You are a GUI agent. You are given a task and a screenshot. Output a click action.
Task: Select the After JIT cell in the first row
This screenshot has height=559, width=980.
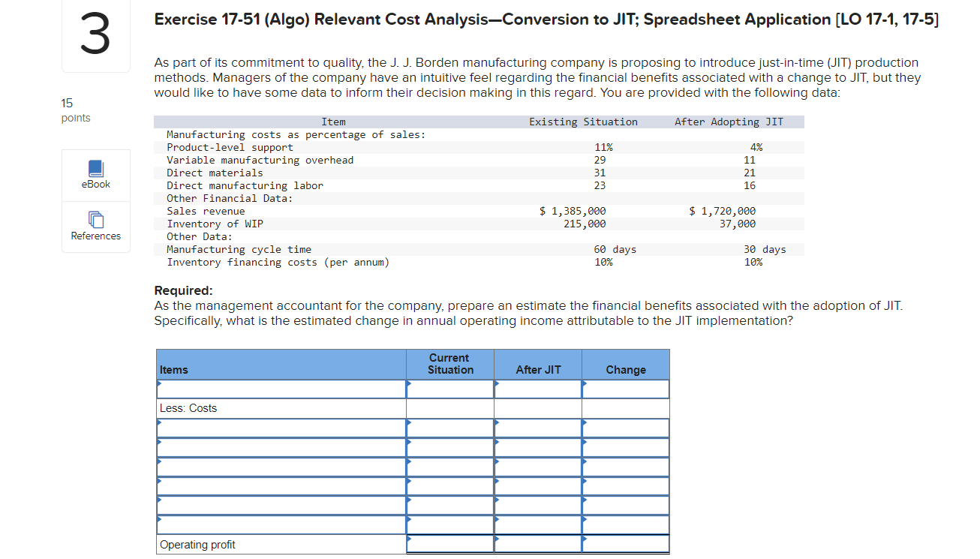(537, 389)
